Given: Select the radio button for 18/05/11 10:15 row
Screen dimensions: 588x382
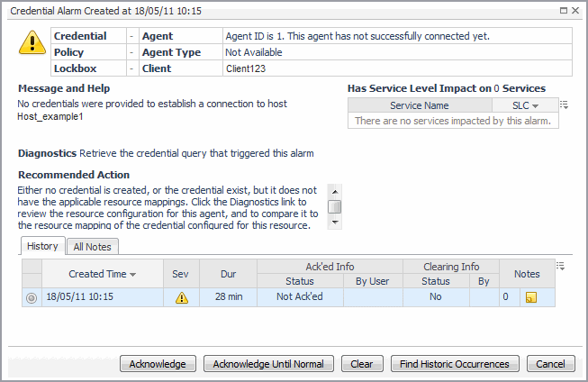Looking at the screenshot, I should (x=32, y=298).
